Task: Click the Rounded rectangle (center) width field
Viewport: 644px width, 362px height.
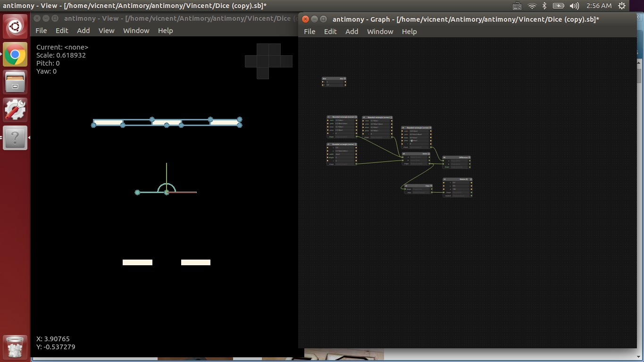Action: (x=344, y=154)
